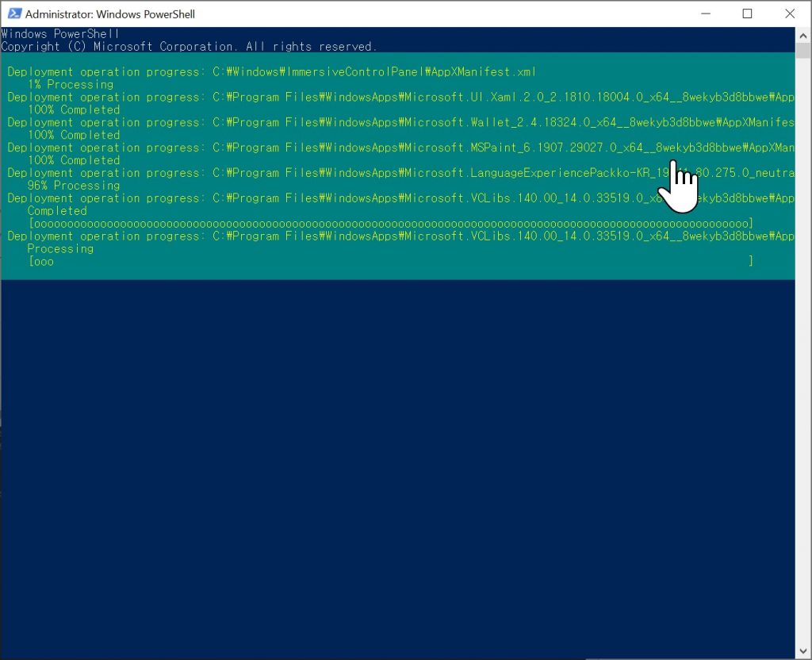This screenshot has height=660, width=812.
Task: Click the scrollbar down arrow
Action: [803, 650]
